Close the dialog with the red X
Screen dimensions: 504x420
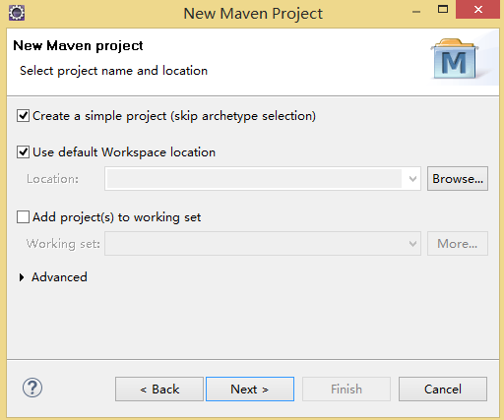478,10
